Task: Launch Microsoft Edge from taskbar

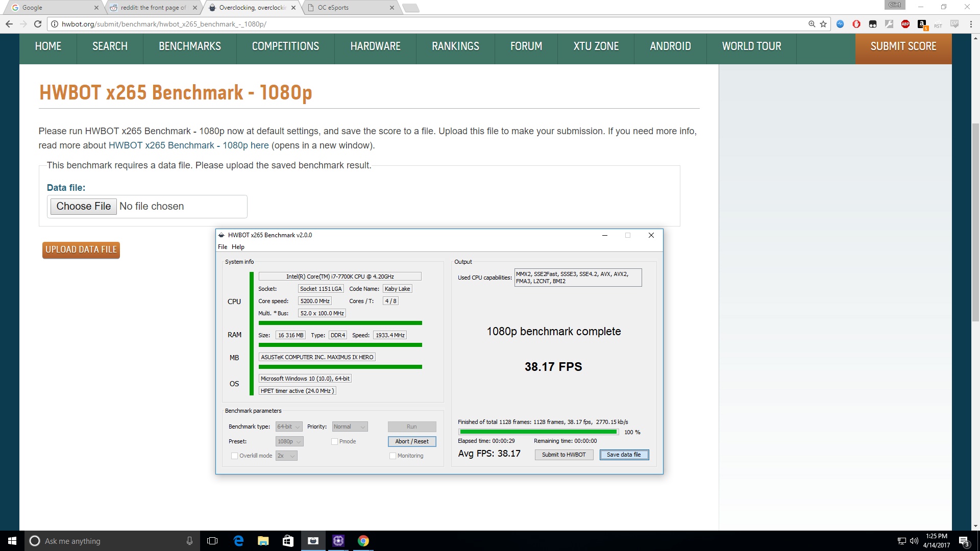Action: coord(238,541)
